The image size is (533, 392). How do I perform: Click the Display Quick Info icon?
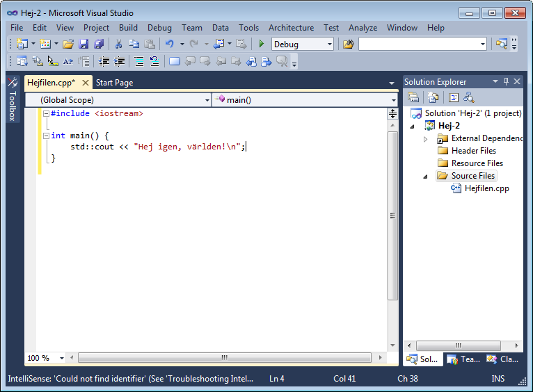[53, 61]
